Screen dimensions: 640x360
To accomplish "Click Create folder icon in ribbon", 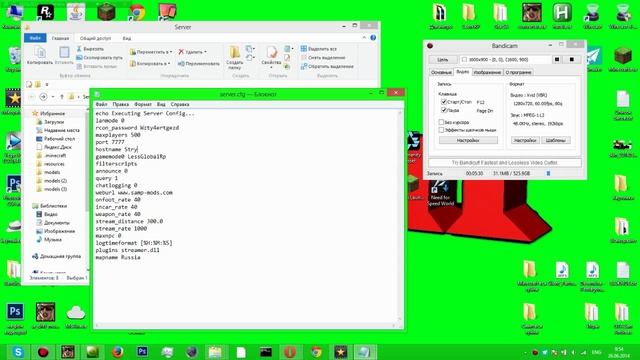I will [x=234, y=52].
